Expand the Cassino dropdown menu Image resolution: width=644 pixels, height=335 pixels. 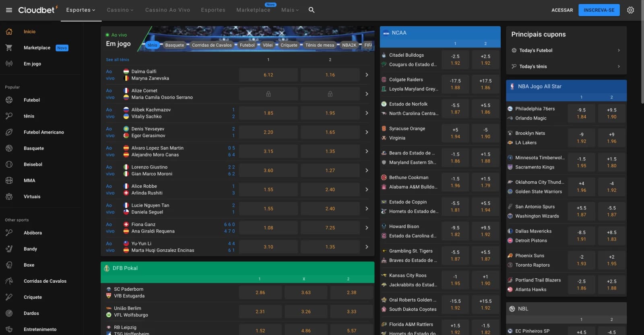120,10
